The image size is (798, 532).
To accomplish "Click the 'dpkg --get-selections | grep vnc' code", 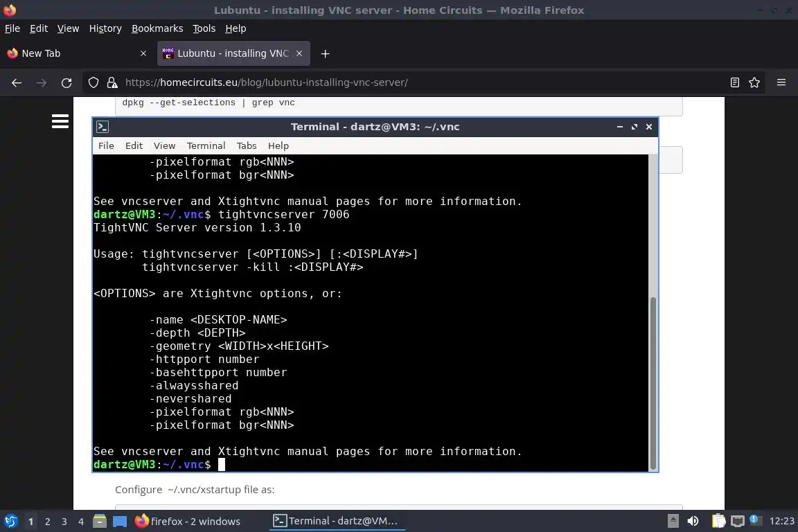I will click(208, 103).
